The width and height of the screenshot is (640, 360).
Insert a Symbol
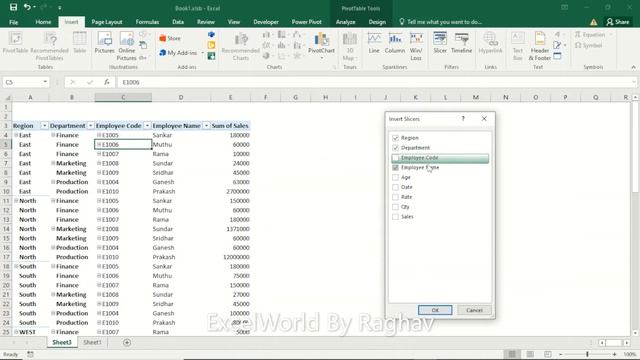[x=588, y=45]
